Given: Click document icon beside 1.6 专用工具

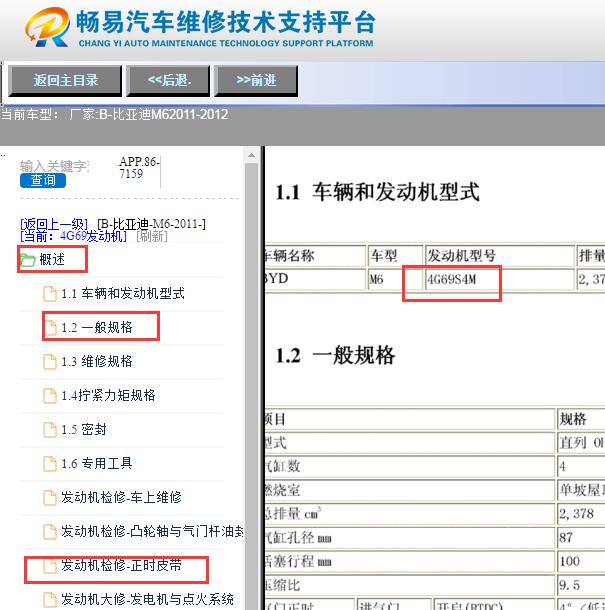Looking at the screenshot, I should point(49,463).
